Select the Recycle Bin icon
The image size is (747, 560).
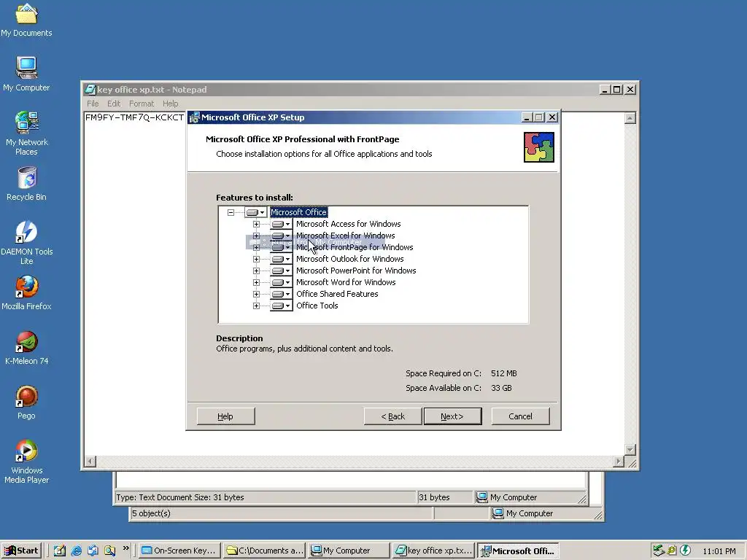(x=27, y=184)
